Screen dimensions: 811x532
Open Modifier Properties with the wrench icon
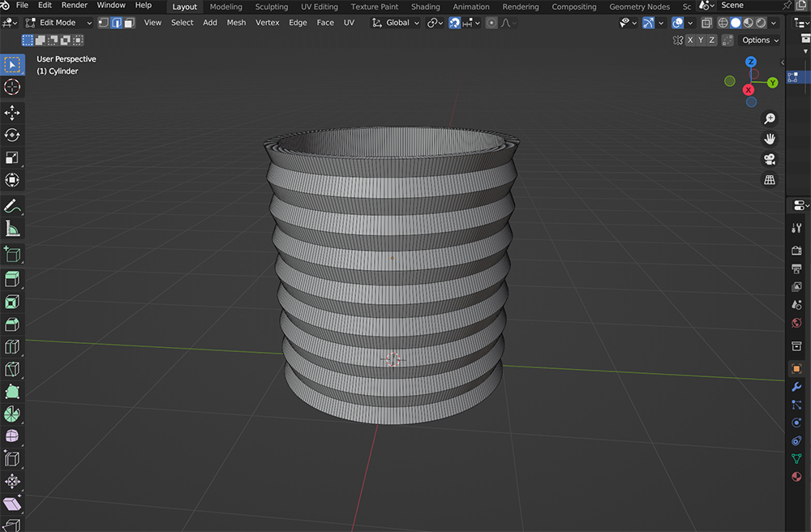pos(797,387)
